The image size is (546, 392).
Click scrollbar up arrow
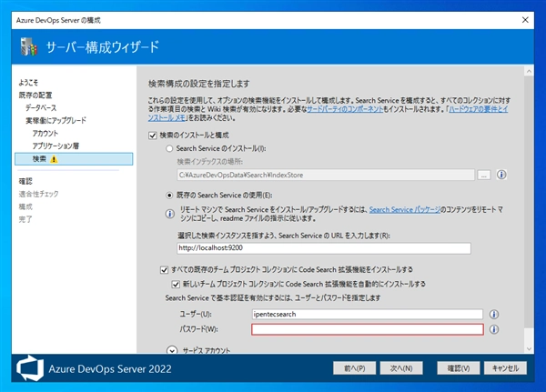(529, 72)
